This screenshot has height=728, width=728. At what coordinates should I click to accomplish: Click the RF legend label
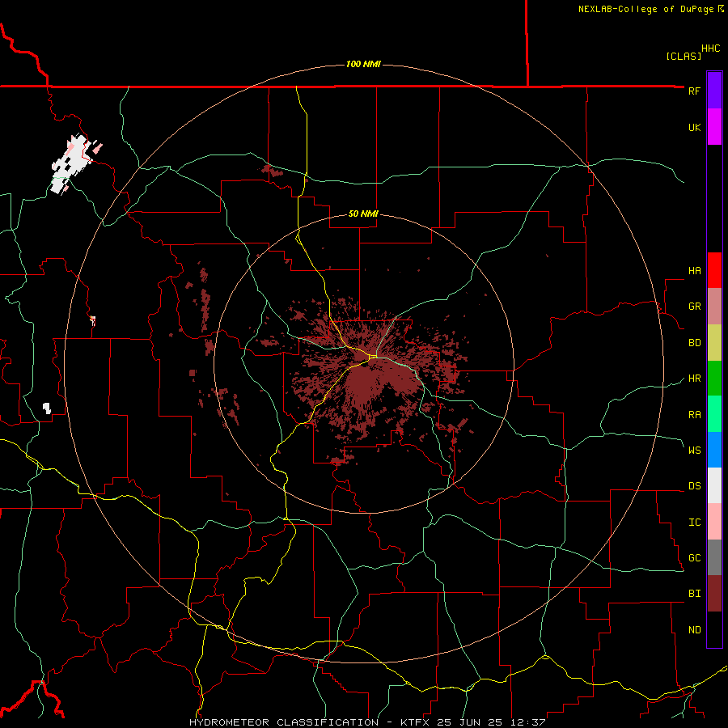[x=694, y=91]
